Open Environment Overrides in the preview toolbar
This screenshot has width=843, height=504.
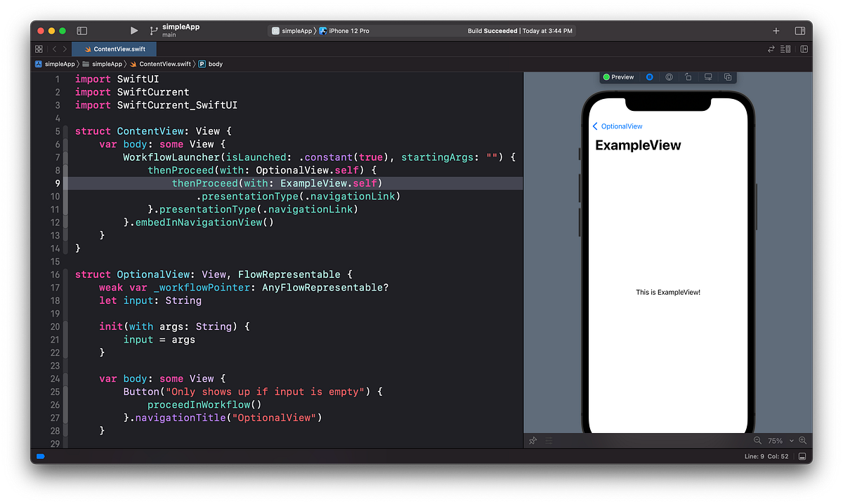pyautogui.click(x=668, y=77)
